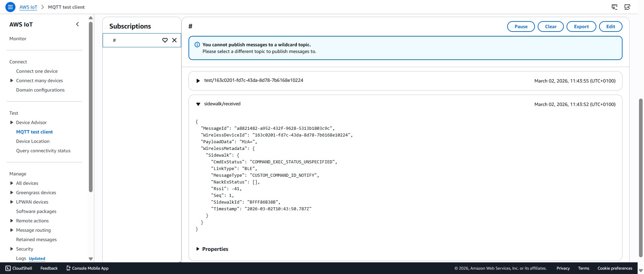Select MQTT test client in sidebar
Screen dimensions: 644x274
click(x=35, y=132)
